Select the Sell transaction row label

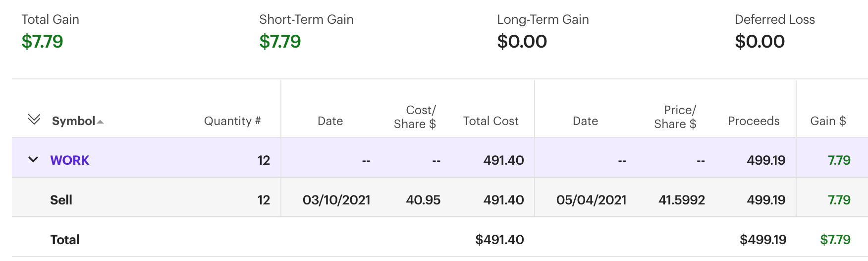tap(61, 200)
